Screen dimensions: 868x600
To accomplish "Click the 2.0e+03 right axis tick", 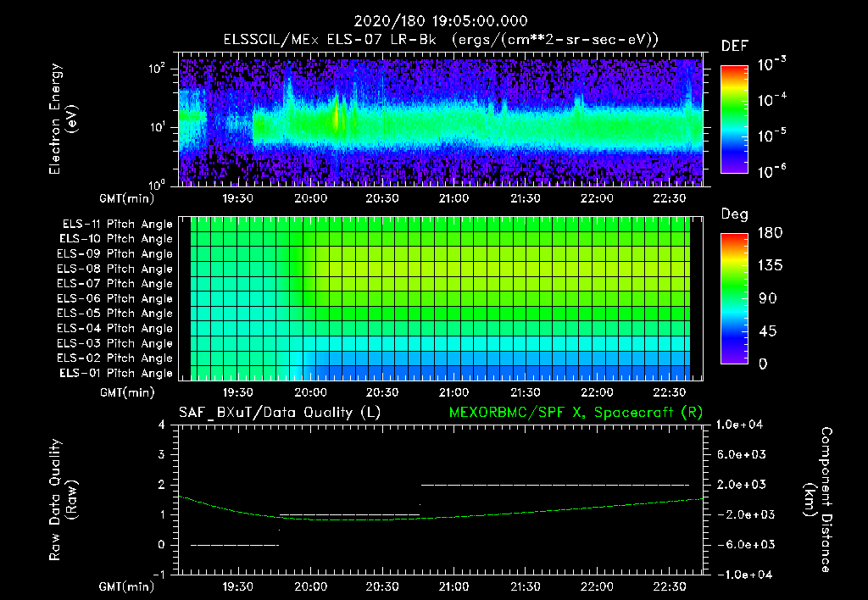I will pos(742,484).
